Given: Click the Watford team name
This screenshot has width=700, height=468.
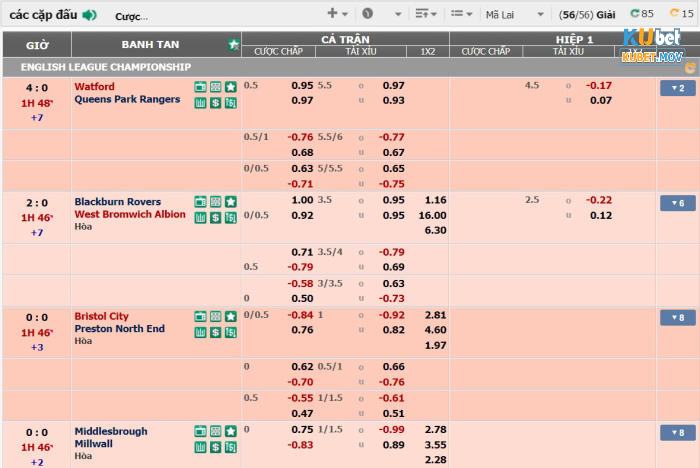Looking at the screenshot, I should [94, 87].
